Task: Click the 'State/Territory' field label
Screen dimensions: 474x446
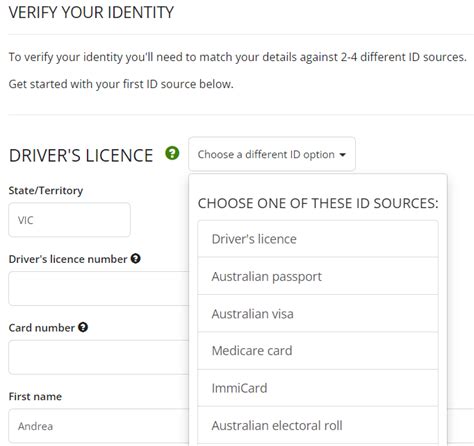Action: (46, 191)
